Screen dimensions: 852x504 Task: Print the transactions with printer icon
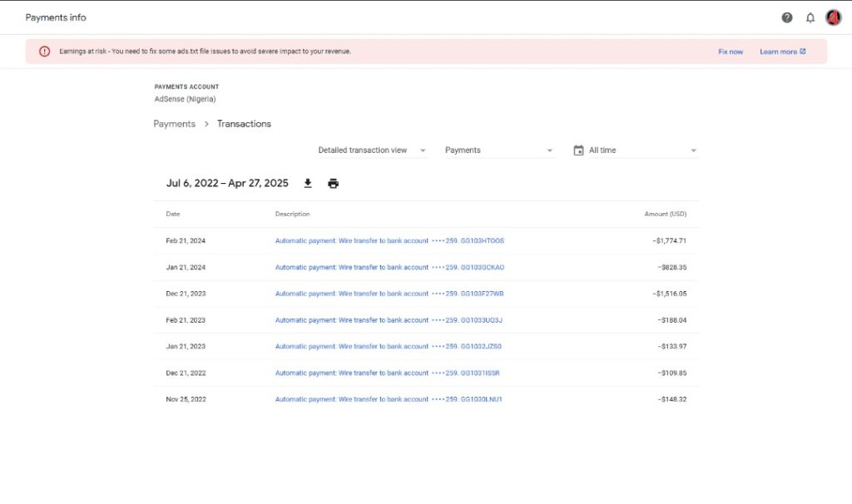[x=334, y=183]
